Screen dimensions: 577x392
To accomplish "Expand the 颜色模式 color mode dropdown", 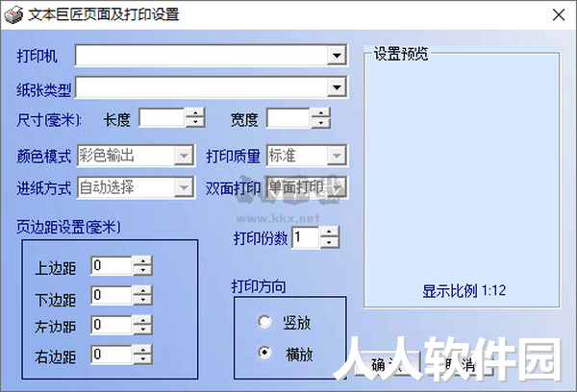I will click(x=184, y=156).
